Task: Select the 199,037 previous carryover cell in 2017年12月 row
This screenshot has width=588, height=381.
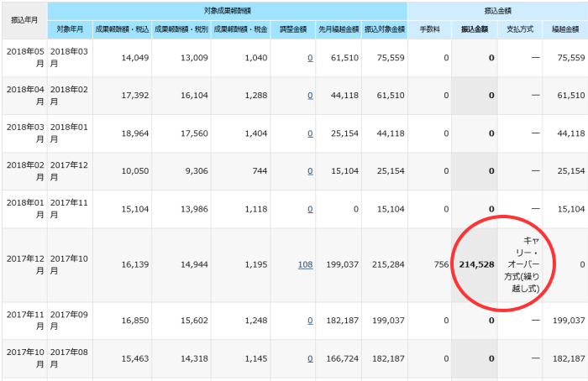Action: pos(339,265)
